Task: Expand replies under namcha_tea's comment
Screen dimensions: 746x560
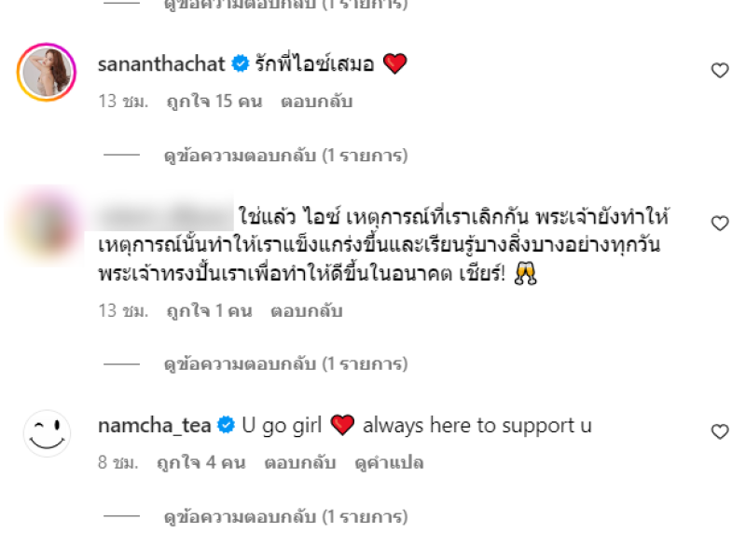Action: tap(285, 516)
